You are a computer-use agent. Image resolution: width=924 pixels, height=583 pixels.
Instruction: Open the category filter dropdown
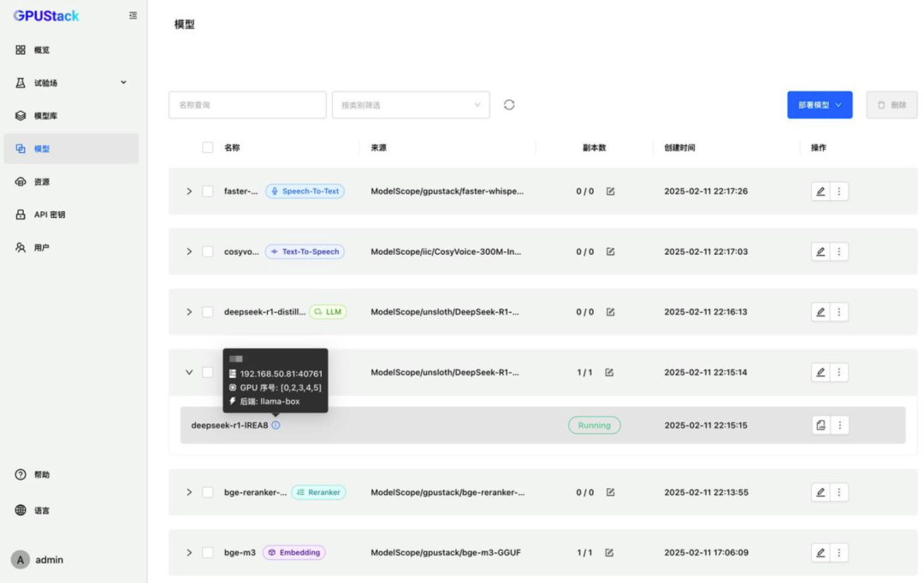pos(411,105)
